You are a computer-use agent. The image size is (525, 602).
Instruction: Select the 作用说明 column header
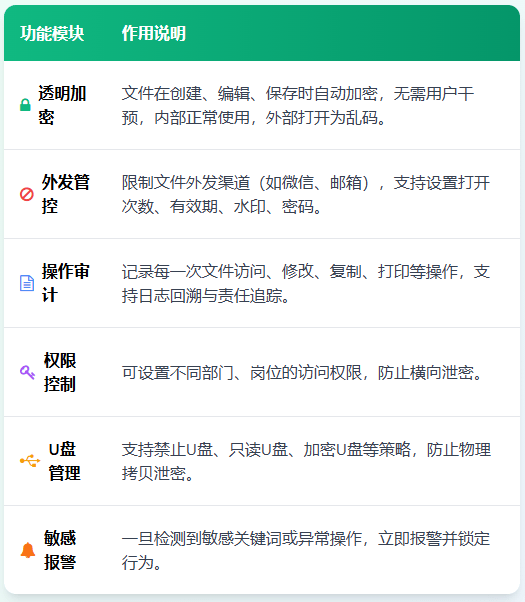(x=154, y=33)
